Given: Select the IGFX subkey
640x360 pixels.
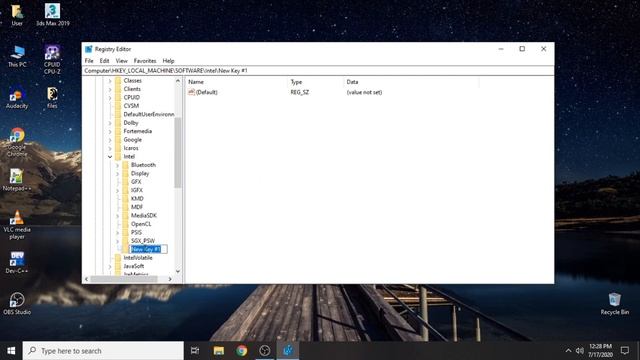Looking at the screenshot, I should 137,190.
